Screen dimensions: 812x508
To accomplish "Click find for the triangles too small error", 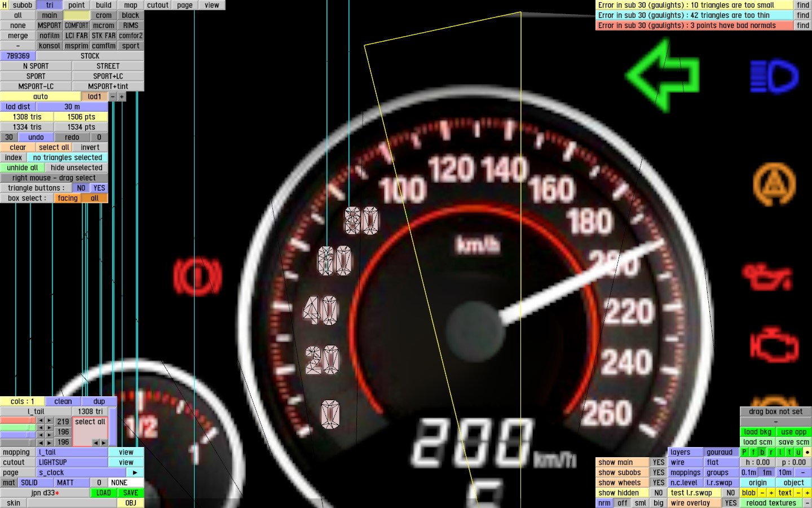I will click(803, 5).
